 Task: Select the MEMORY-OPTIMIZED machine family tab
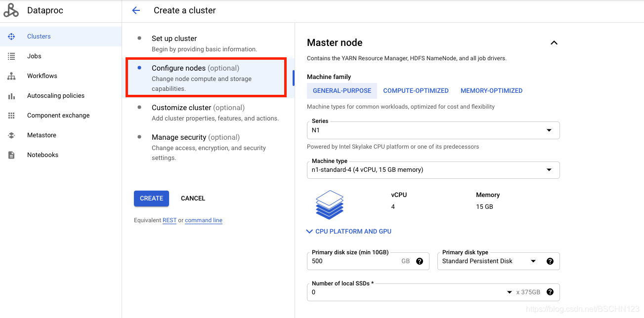click(x=491, y=91)
